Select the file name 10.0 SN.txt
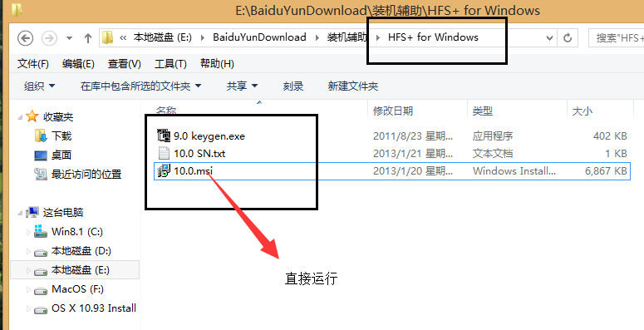Screen dimensions: 644x330 (x=199, y=154)
